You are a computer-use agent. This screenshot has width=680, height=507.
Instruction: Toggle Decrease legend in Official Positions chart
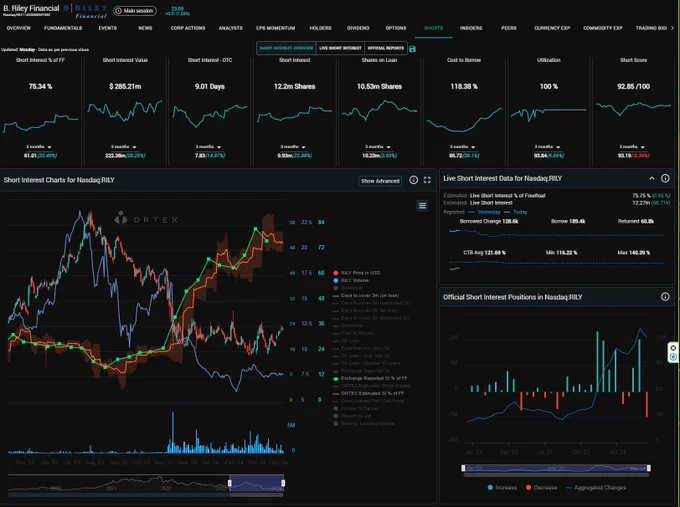coord(542,487)
